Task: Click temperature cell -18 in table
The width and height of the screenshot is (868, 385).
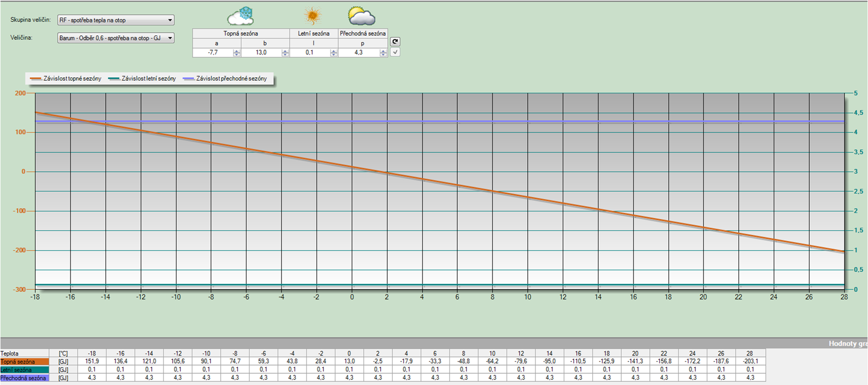Action: point(92,353)
